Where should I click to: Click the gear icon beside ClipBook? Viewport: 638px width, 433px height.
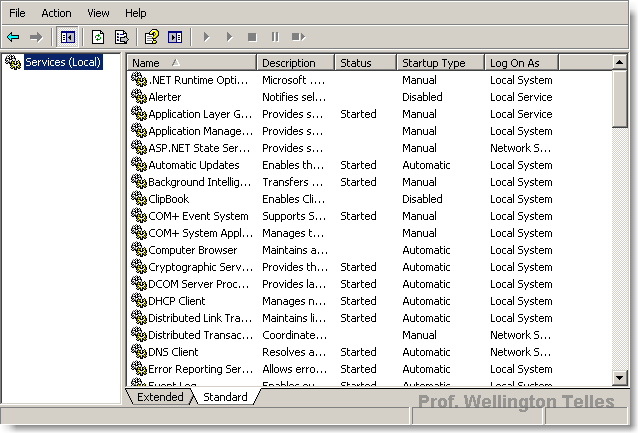(139, 199)
